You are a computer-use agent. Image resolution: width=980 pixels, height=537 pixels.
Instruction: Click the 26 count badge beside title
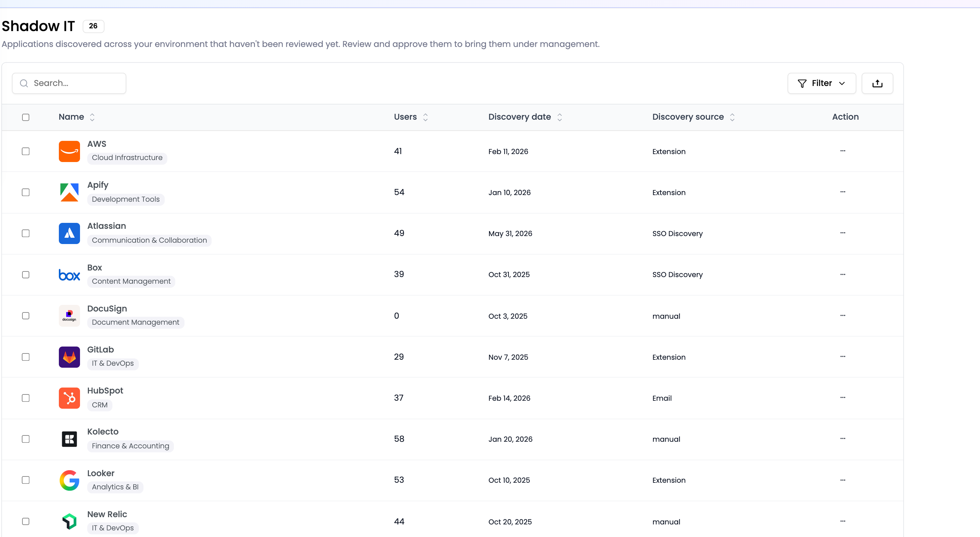(x=93, y=26)
